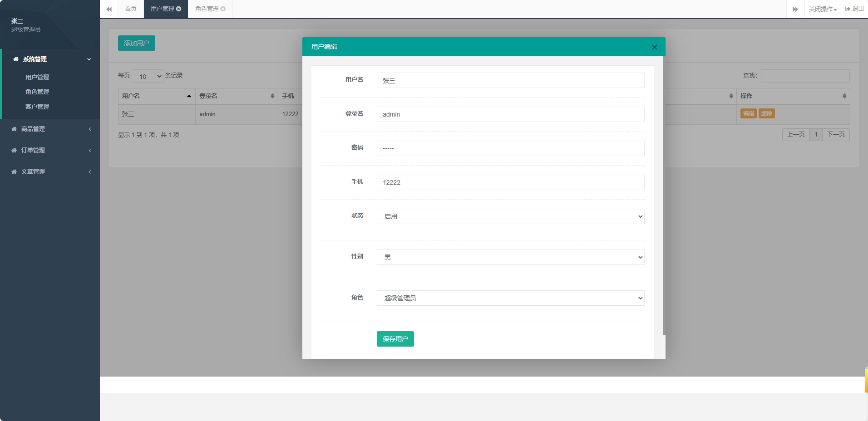Screen dimensions: 868x421
Task: Click 删除 button for user 张三
Action: click(x=767, y=113)
